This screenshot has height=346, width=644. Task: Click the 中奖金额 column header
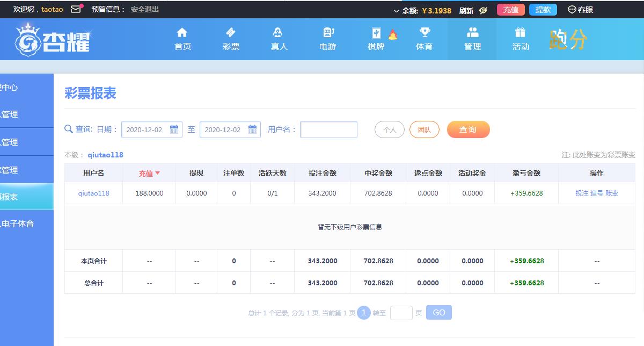tap(378, 173)
